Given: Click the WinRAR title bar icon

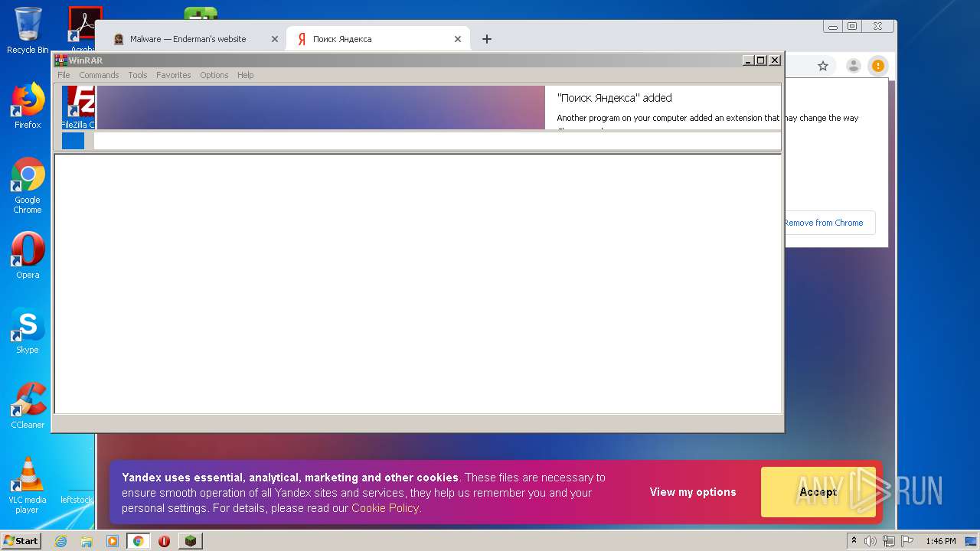Looking at the screenshot, I should click(x=61, y=60).
